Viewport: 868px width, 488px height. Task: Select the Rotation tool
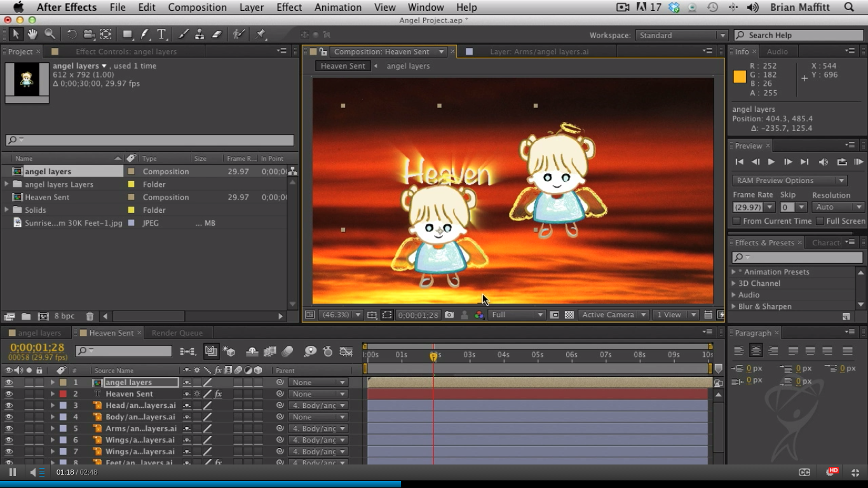72,34
